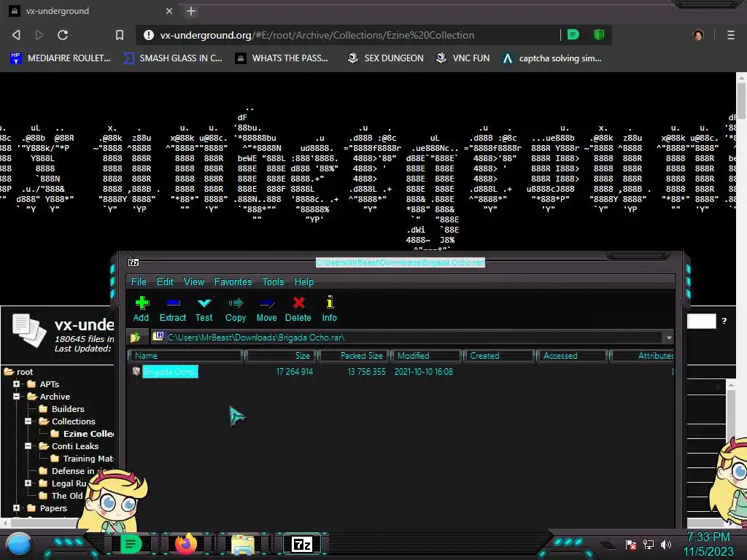This screenshot has height=560, width=747.
Task: Open the File menu in 7-Zip
Action: 139,282
